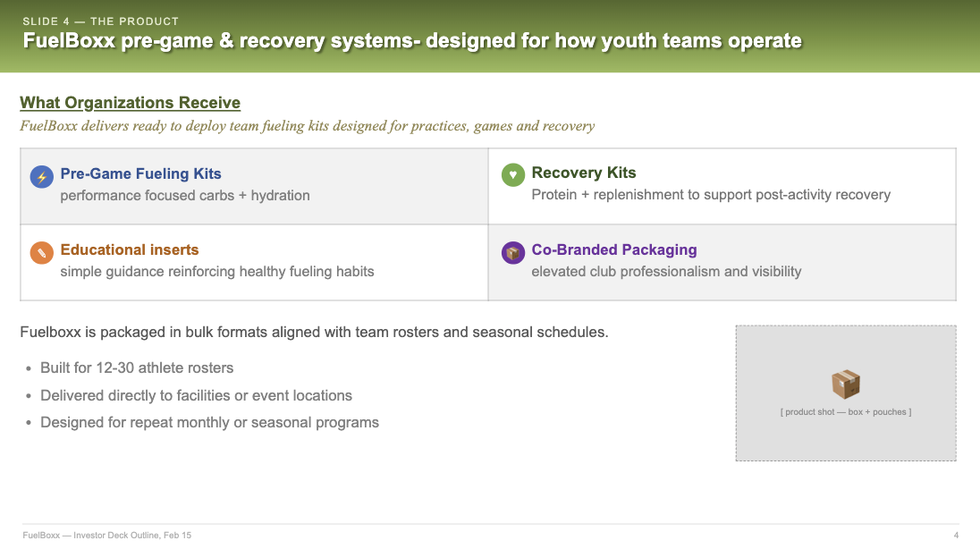Click the Educational inserts heading
Image resolution: width=980 pixels, height=549 pixels.
pos(130,249)
